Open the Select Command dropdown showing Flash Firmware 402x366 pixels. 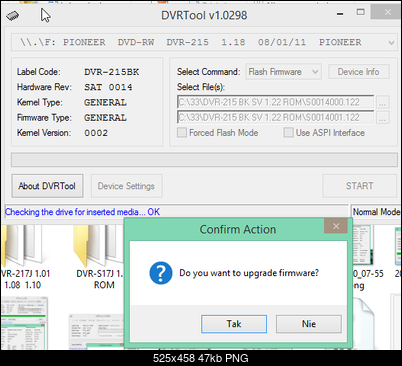(283, 72)
